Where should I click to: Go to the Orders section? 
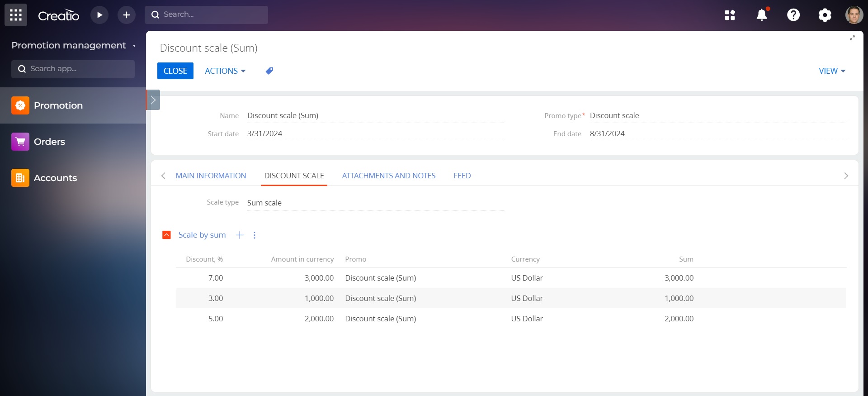(x=73, y=142)
